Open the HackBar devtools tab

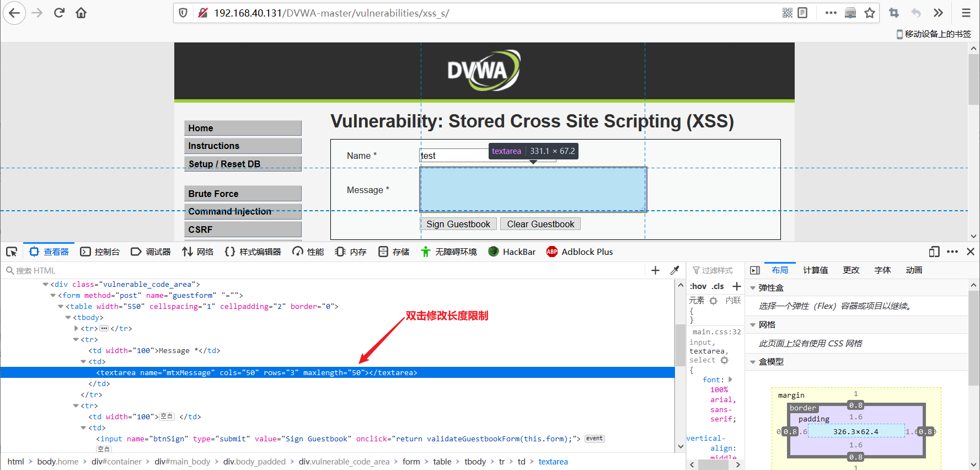tap(512, 252)
